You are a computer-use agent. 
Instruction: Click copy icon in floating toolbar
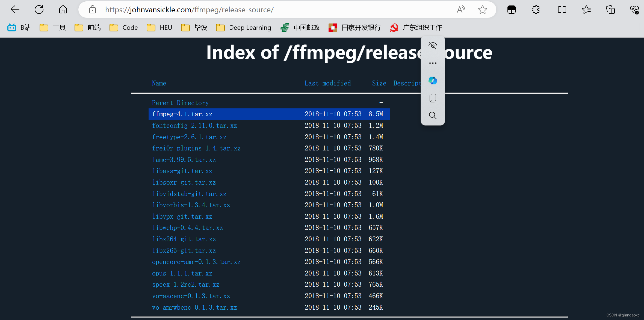(433, 98)
